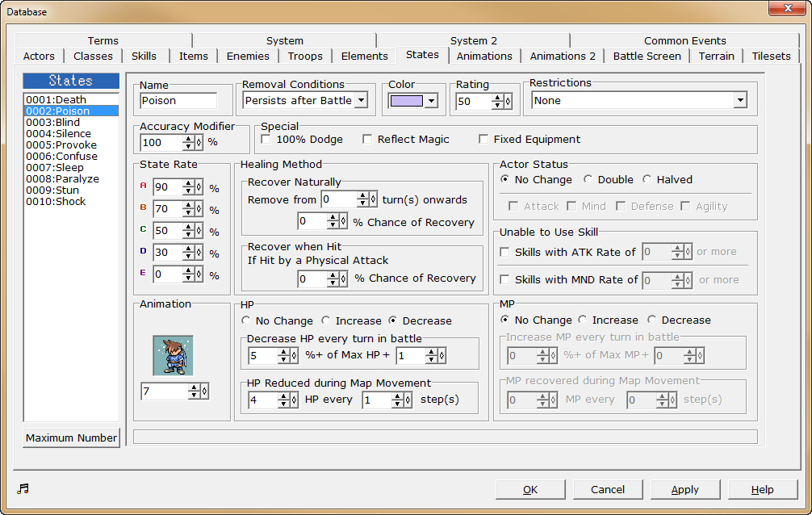Enable the 100% Dodge checkbox
The height and width of the screenshot is (515, 812).
tap(266, 139)
